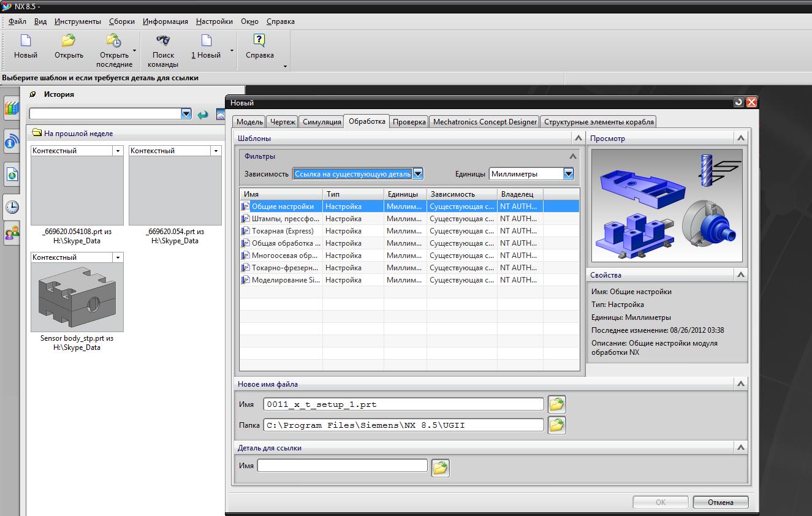Click the browse icon beside new file Имя
The width and height of the screenshot is (812, 516).
click(x=556, y=404)
